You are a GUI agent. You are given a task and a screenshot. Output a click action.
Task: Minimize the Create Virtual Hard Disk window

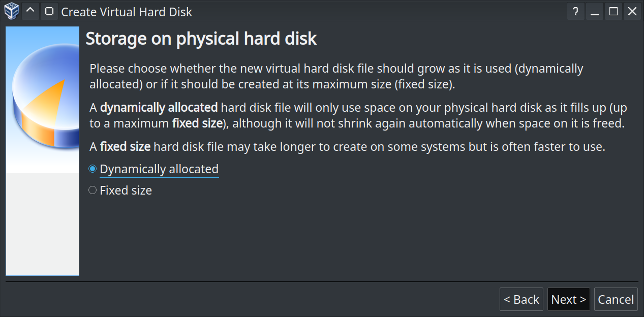point(594,11)
